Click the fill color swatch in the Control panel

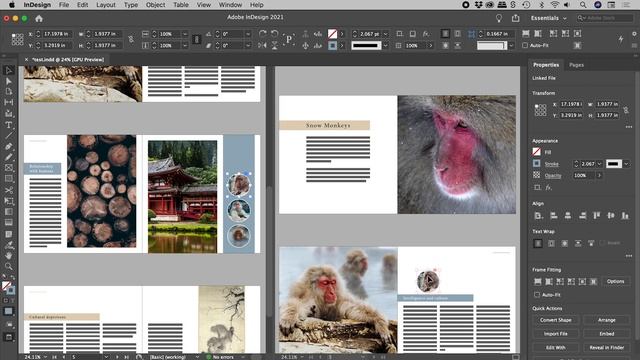333,34
